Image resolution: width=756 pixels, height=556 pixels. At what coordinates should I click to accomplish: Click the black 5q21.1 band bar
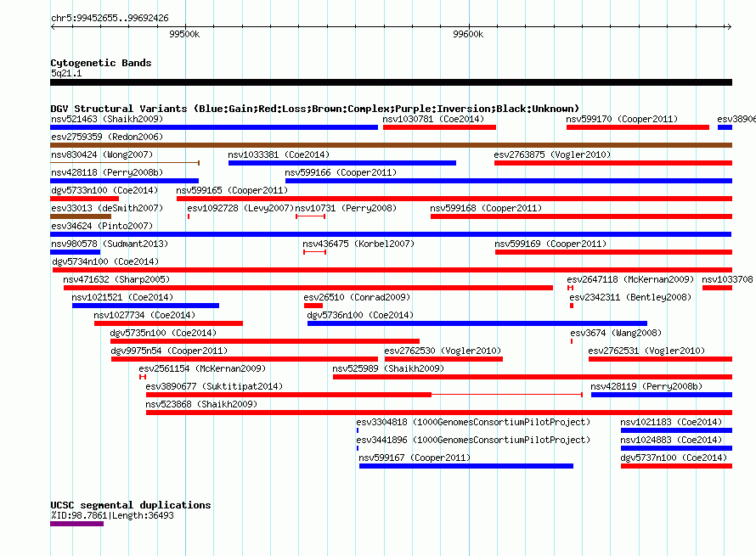391,82
